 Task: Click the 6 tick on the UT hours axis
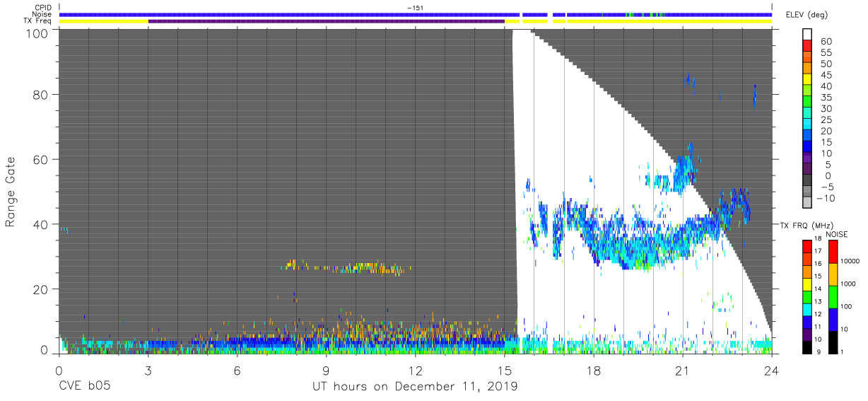tap(237, 370)
